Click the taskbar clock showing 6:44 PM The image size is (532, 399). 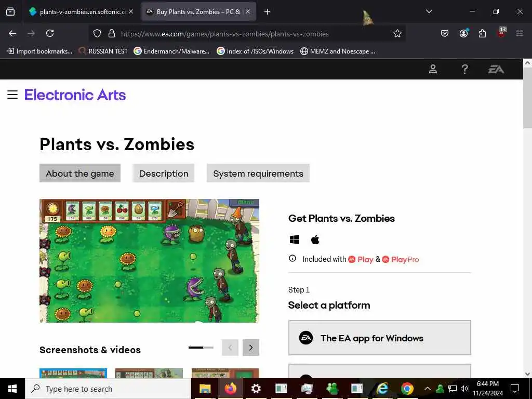click(487, 389)
